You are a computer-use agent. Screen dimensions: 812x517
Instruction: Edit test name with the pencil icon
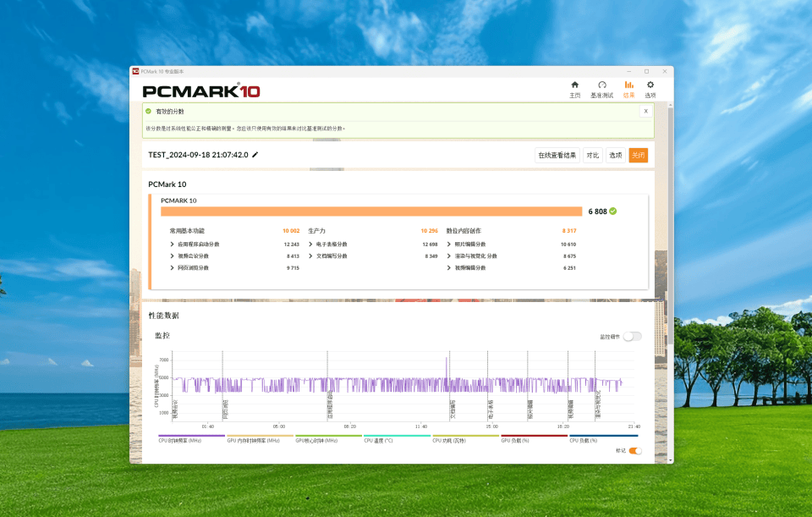click(255, 155)
